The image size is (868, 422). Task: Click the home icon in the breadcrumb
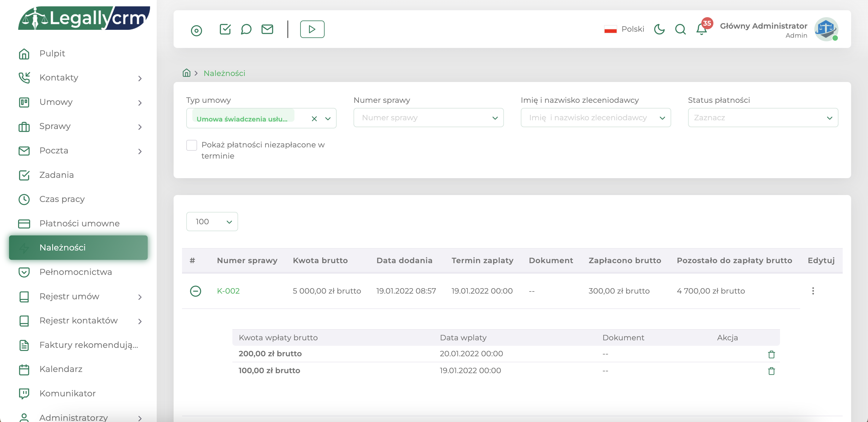point(186,73)
